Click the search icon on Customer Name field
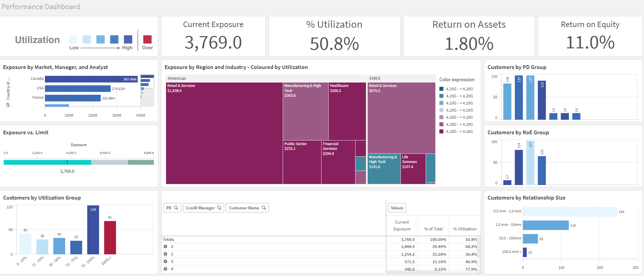 pos(264,208)
